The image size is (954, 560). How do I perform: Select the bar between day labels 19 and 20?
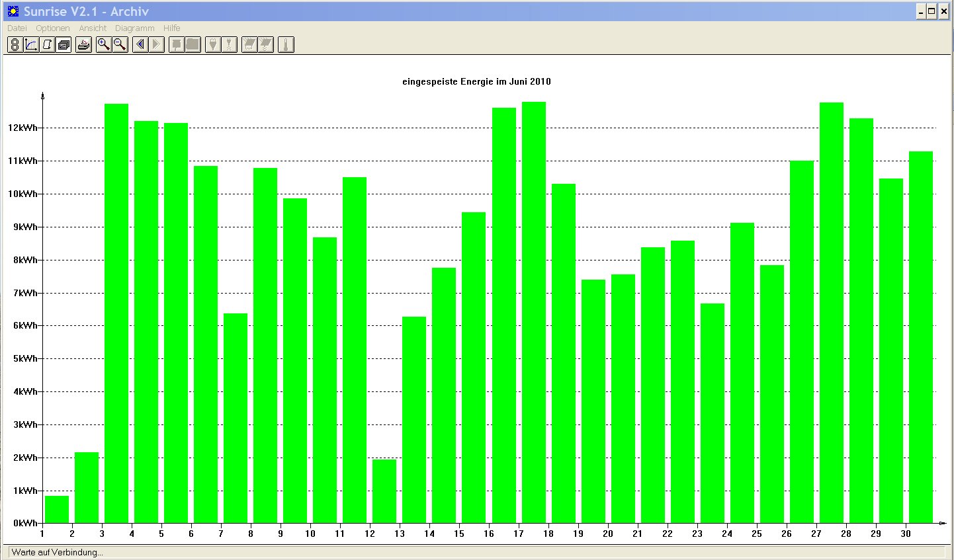pyautogui.click(x=593, y=401)
